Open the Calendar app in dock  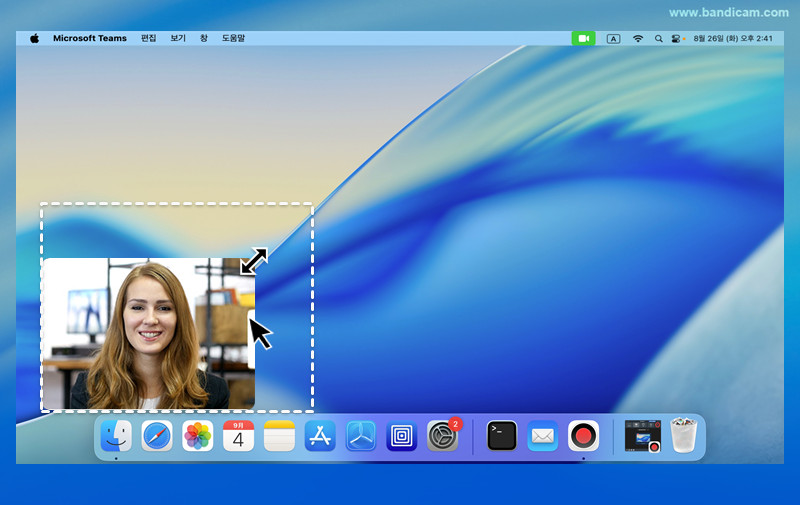[x=238, y=436]
